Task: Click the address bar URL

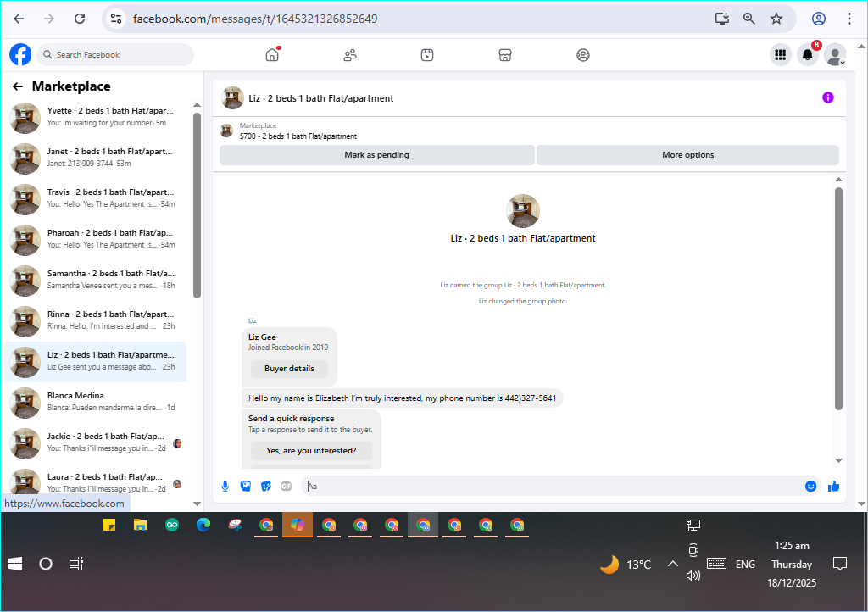Action: pos(255,19)
